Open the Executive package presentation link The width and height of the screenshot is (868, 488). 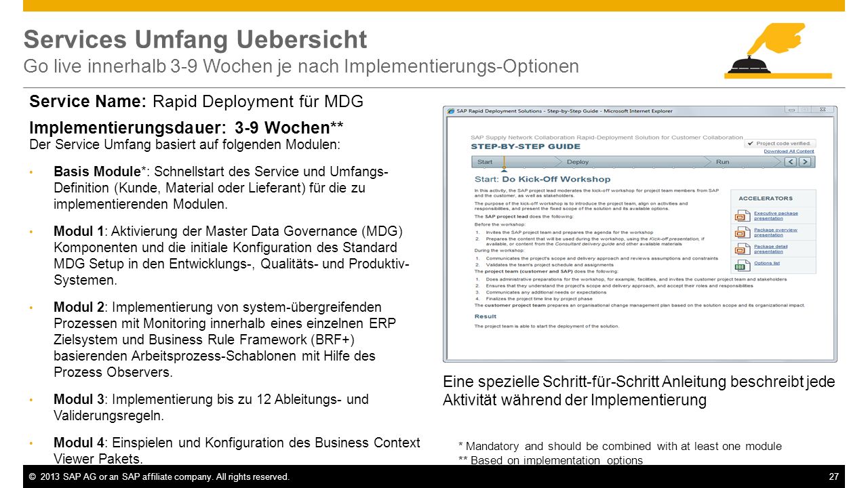point(776,216)
